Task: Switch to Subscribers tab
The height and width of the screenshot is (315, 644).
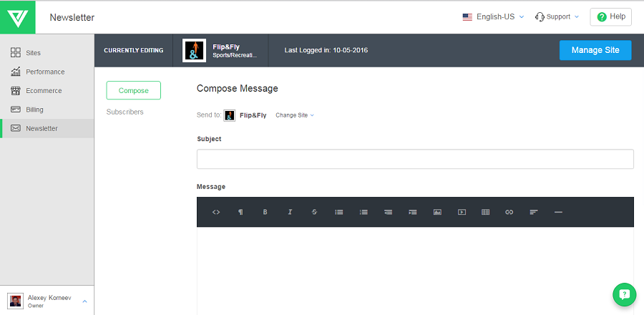Action: click(x=125, y=112)
